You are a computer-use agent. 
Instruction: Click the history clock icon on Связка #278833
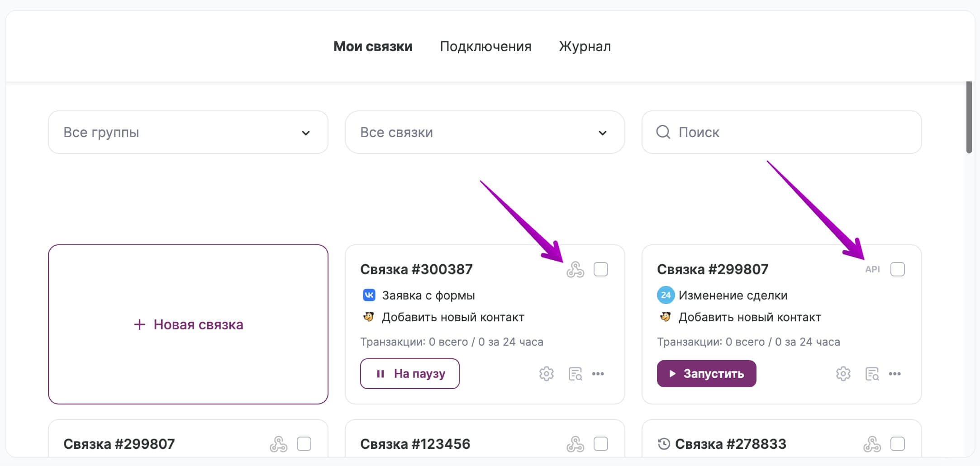pyautogui.click(x=664, y=444)
